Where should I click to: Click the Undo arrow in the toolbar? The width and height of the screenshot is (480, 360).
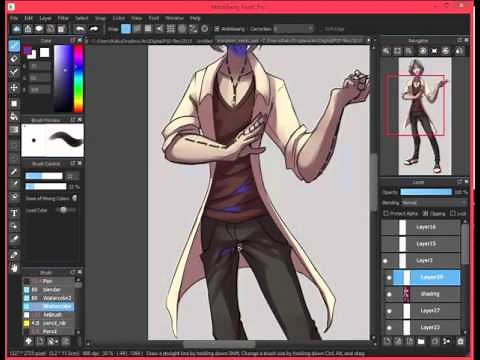click(80, 29)
